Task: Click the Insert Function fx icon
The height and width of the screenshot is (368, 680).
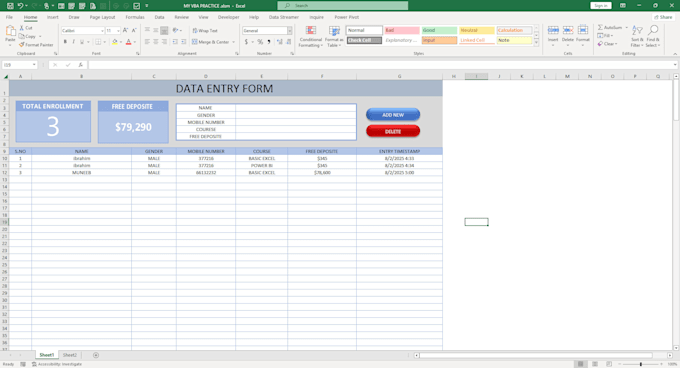Action: [x=81, y=65]
